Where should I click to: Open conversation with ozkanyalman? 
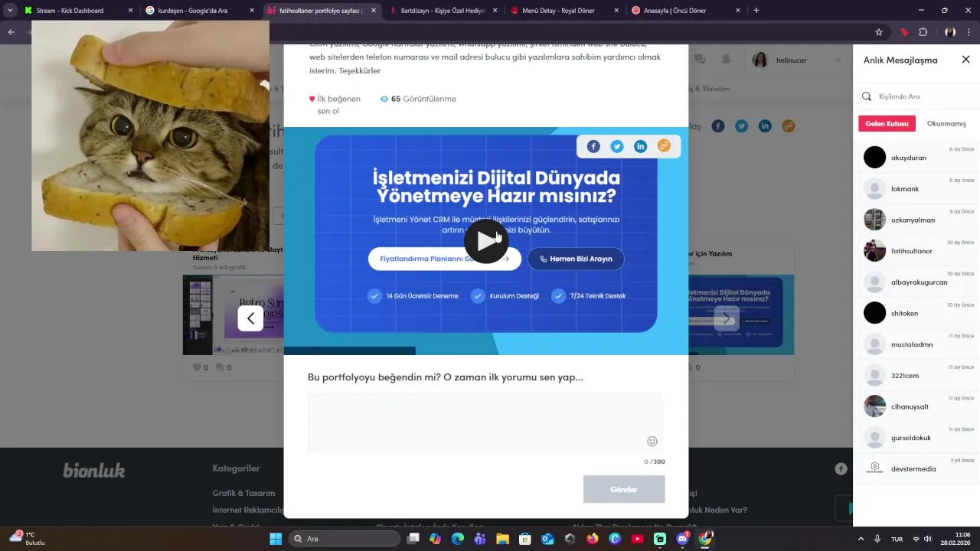pos(916,220)
